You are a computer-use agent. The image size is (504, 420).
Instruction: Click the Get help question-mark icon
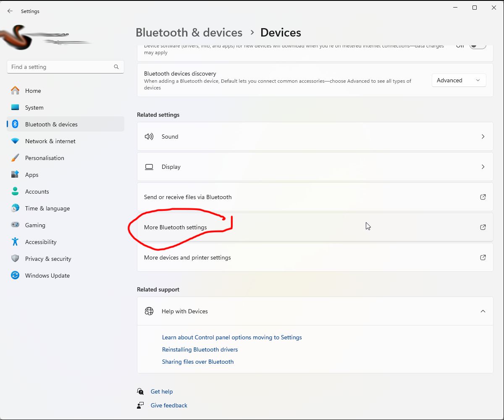point(140,391)
